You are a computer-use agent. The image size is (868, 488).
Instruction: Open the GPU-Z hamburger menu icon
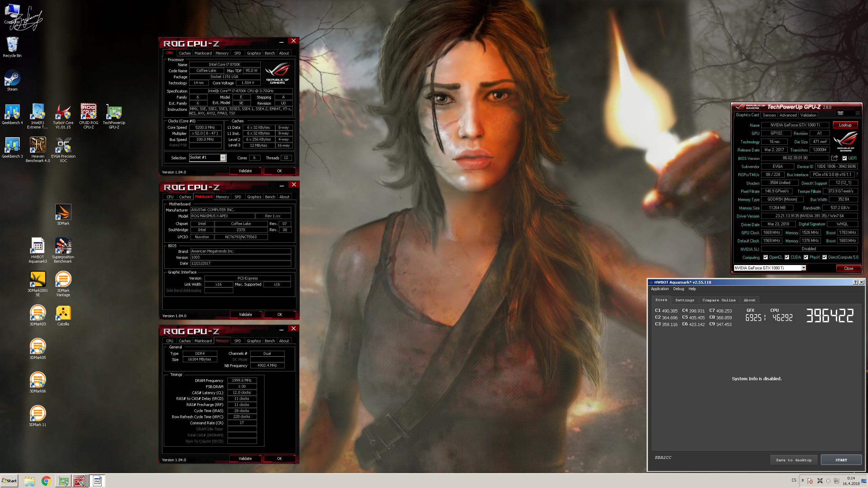pos(858,113)
